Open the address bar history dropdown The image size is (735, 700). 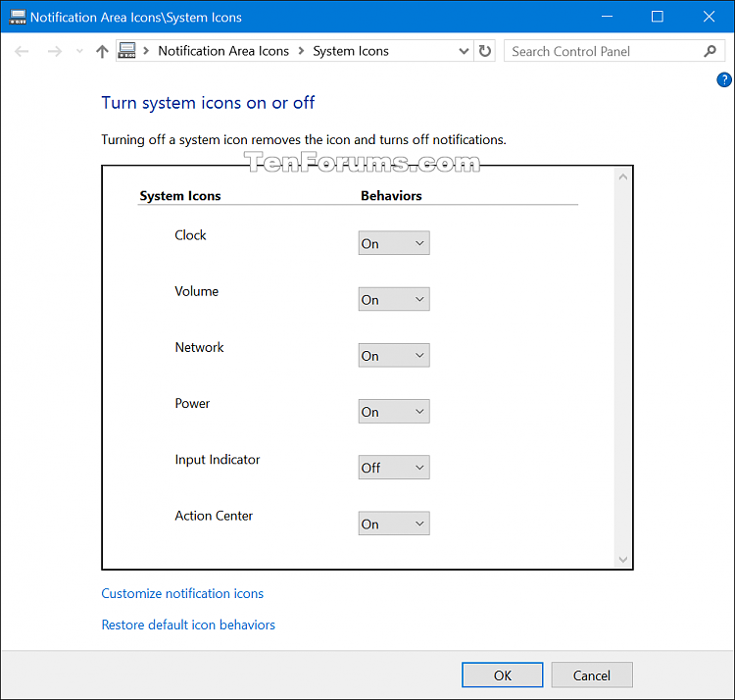pos(464,51)
